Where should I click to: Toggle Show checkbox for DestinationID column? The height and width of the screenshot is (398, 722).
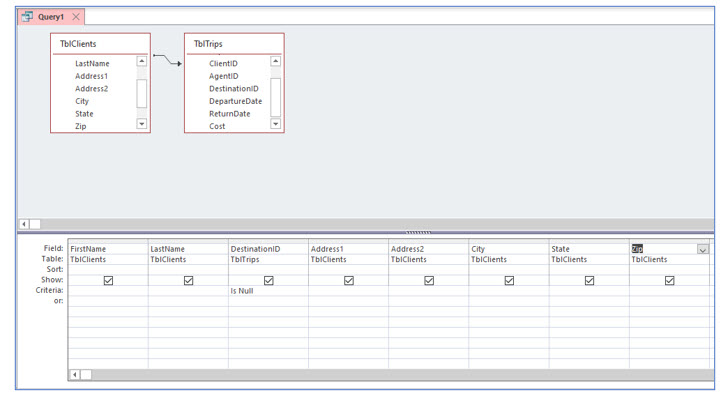[268, 280]
